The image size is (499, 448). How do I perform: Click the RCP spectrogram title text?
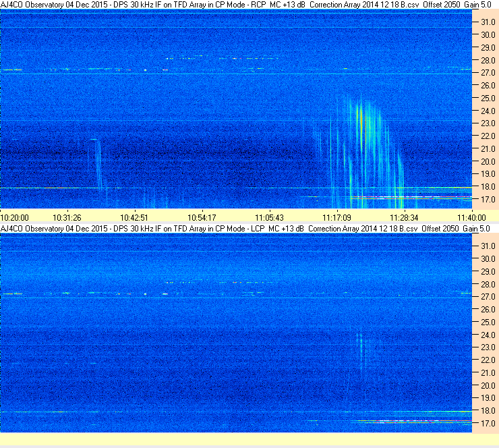click(x=245, y=5)
